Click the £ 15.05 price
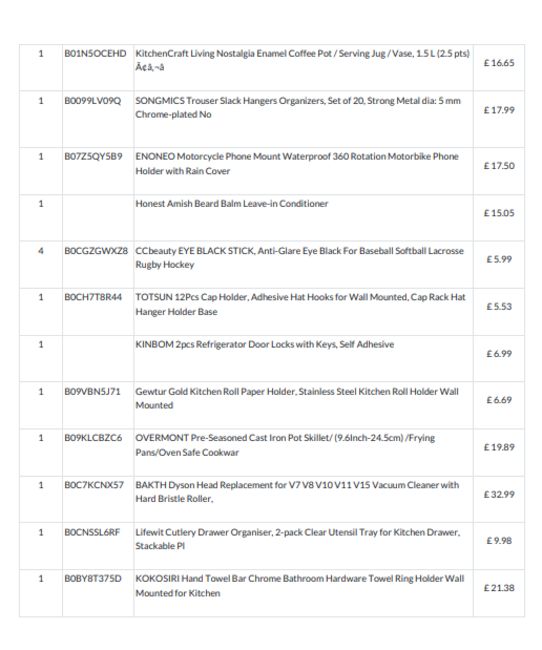 click(x=499, y=213)
